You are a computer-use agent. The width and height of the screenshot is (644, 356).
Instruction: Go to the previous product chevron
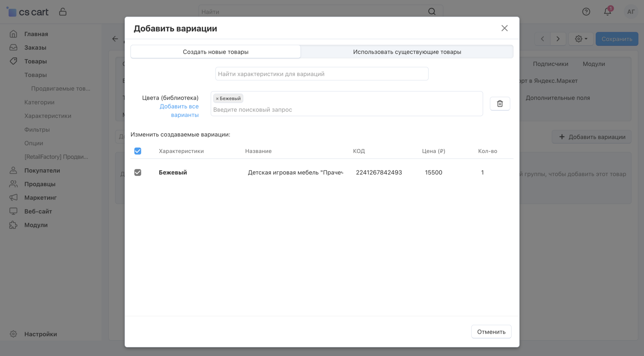click(x=542, y=39)
